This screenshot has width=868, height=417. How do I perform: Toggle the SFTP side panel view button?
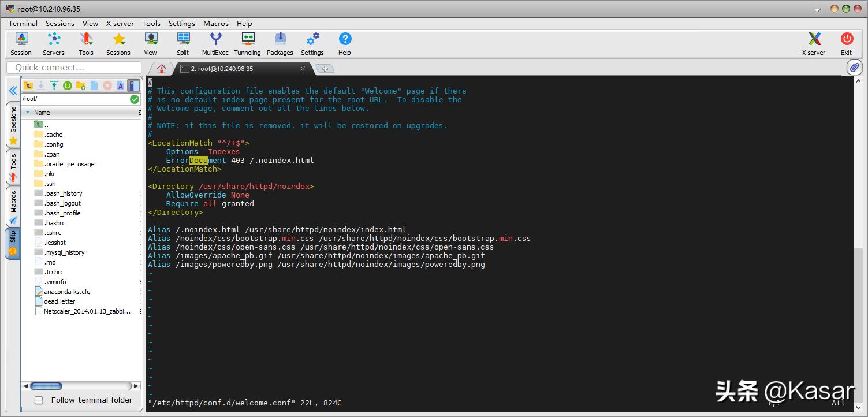[x=133, y=85]
